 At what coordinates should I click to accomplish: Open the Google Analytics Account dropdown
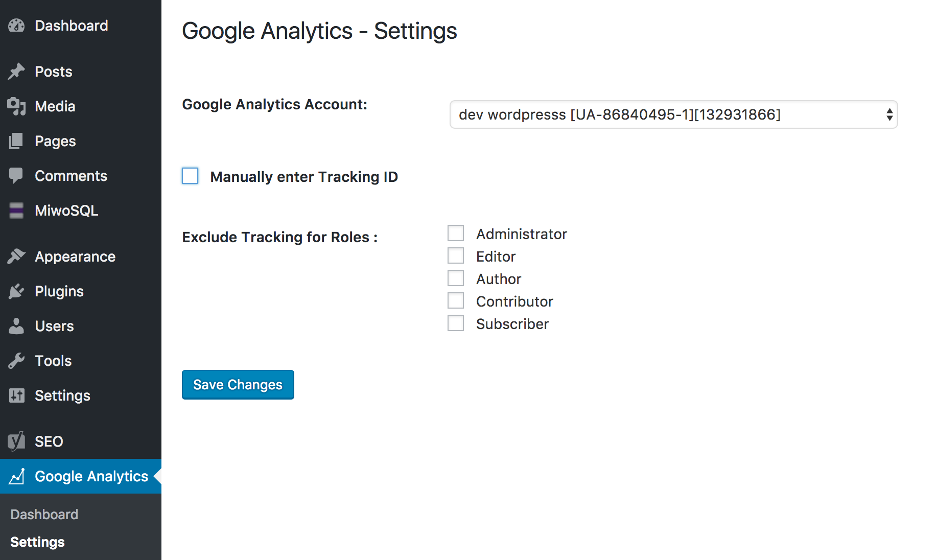click(673, 114)
